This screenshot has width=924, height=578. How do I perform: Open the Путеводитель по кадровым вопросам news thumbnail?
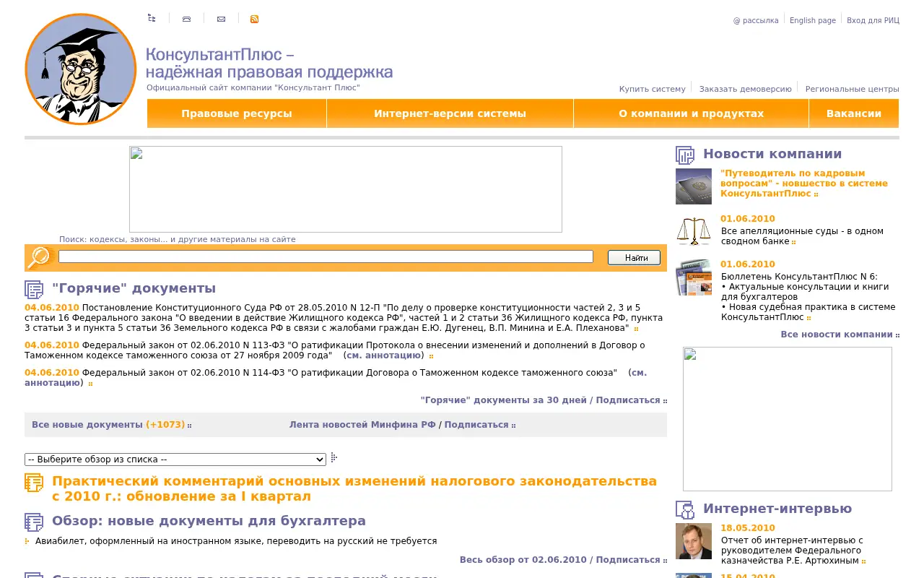point(694,186)
